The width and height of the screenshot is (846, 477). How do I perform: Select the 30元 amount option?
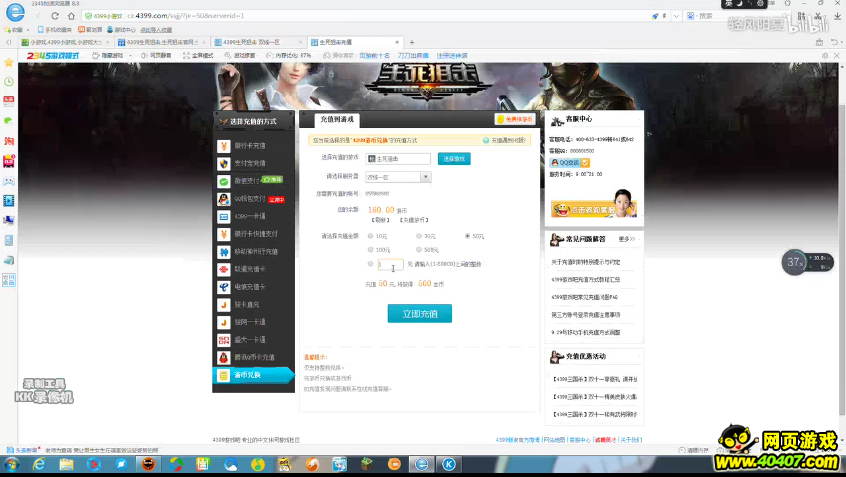419,236
